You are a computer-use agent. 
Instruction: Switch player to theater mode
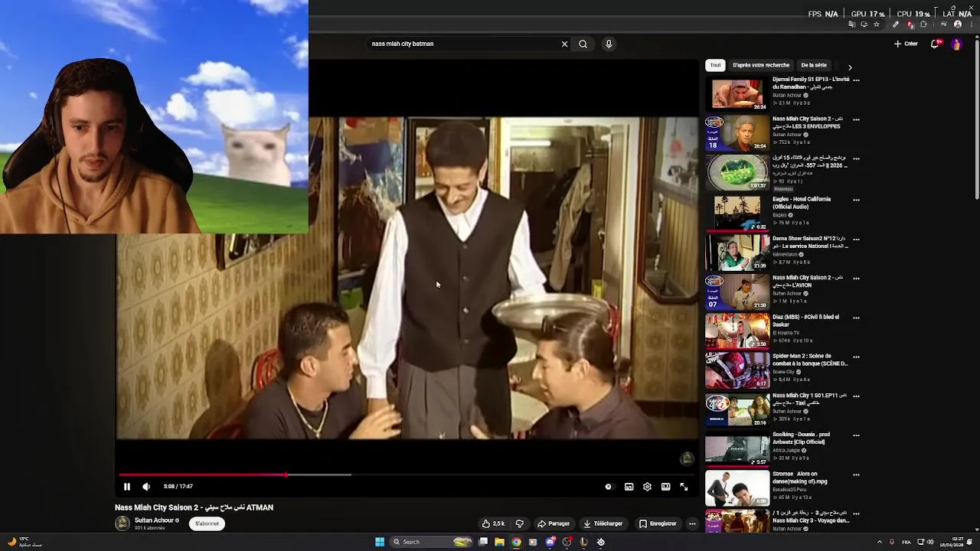click(666, 487)
